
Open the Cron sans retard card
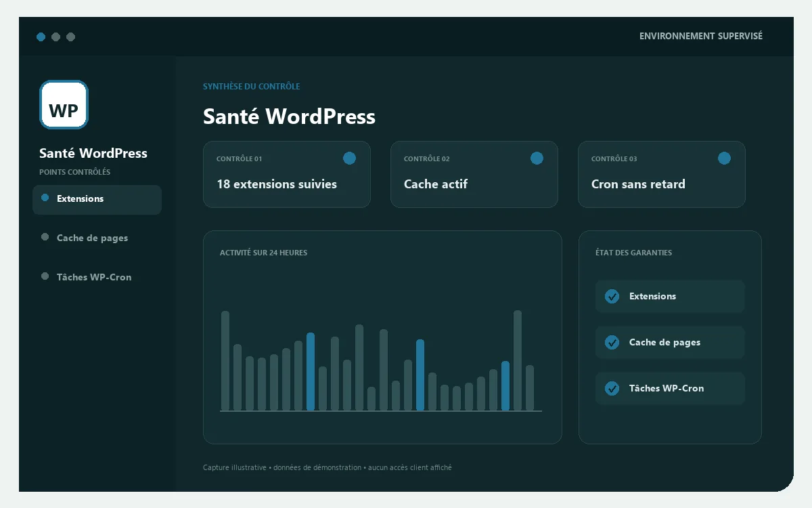coord(662,174)
